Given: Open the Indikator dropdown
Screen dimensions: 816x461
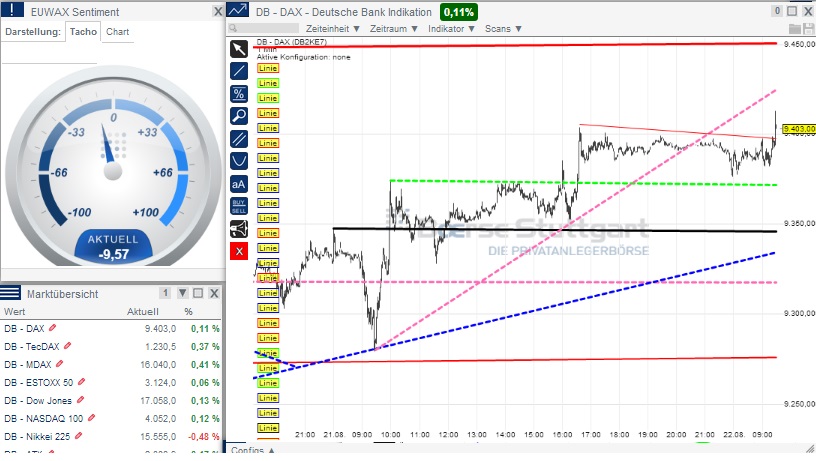Looking at the screenshot, I should [451, 29].
